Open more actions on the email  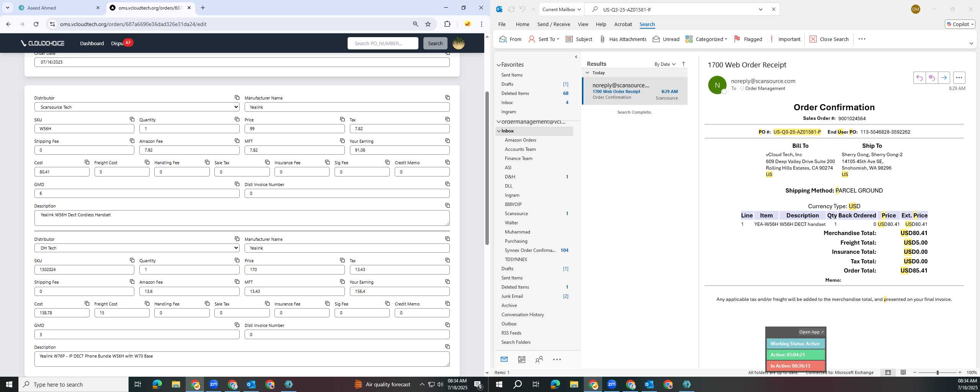(959, 78)
